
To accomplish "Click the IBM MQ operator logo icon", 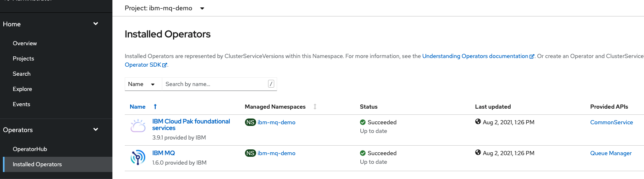I will pyautogui.click(x=138, y=158).
